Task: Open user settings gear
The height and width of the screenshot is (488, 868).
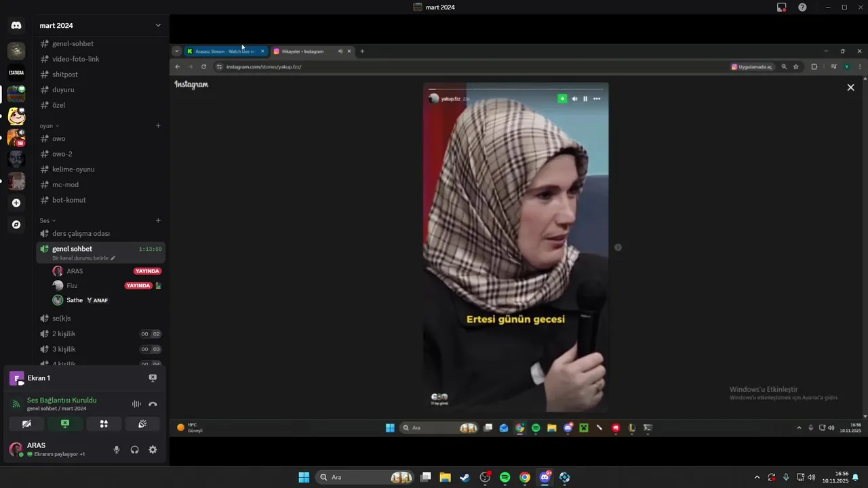Action: [x=153, y=449]
